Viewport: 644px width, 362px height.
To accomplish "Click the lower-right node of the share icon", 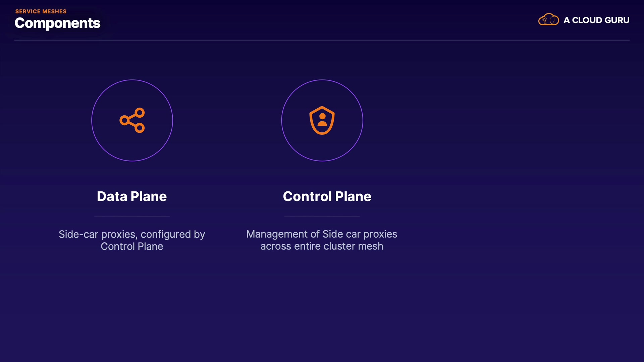I will pyautogui.click(x=140, y=128).
